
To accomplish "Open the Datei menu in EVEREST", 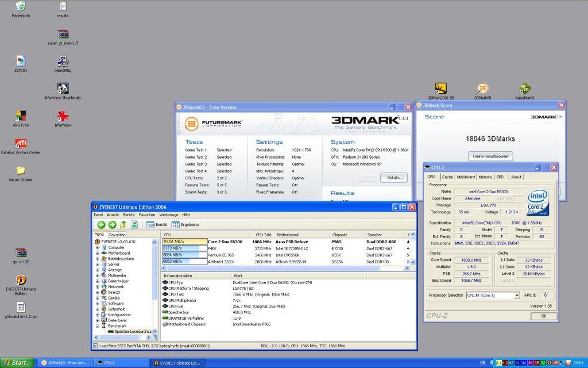I will click(98, 215).
